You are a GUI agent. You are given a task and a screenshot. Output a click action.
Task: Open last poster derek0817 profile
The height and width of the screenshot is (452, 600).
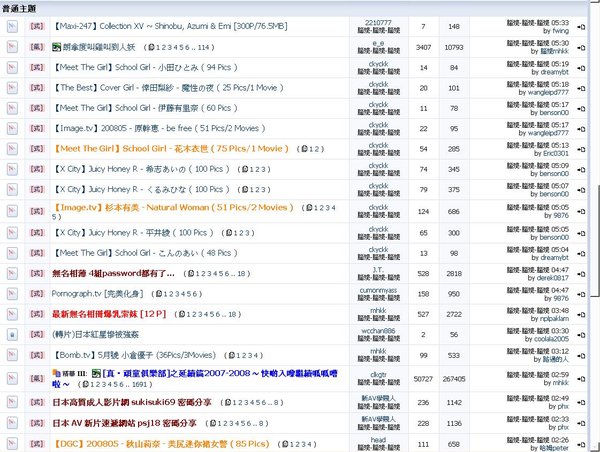point(553,278)
